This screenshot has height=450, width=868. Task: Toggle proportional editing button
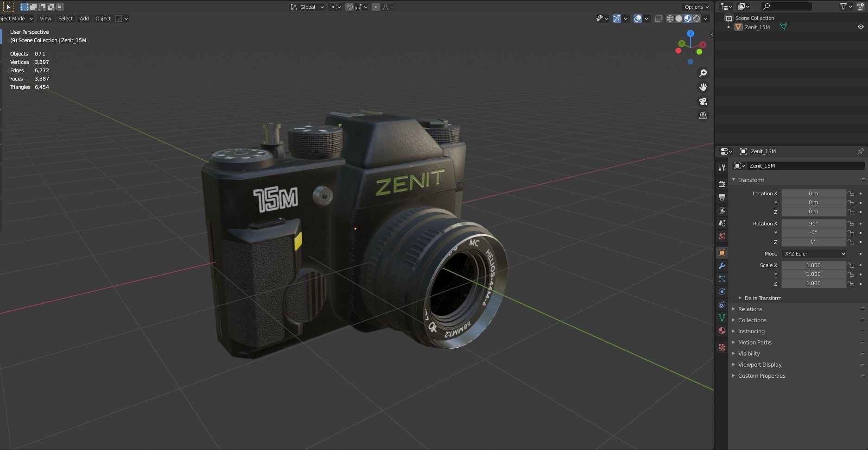[376, 7]
